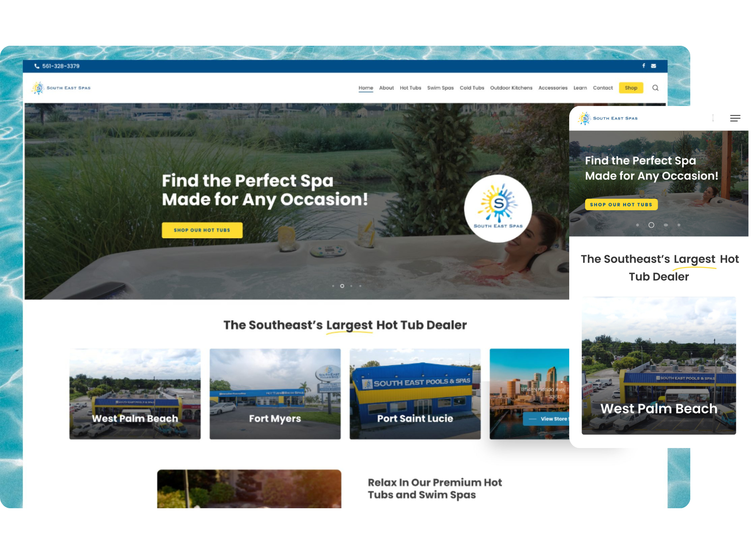Open the mobile hamburger menu icon
The height and width of the screenshot is (554, 756).
tap(735, 118)
